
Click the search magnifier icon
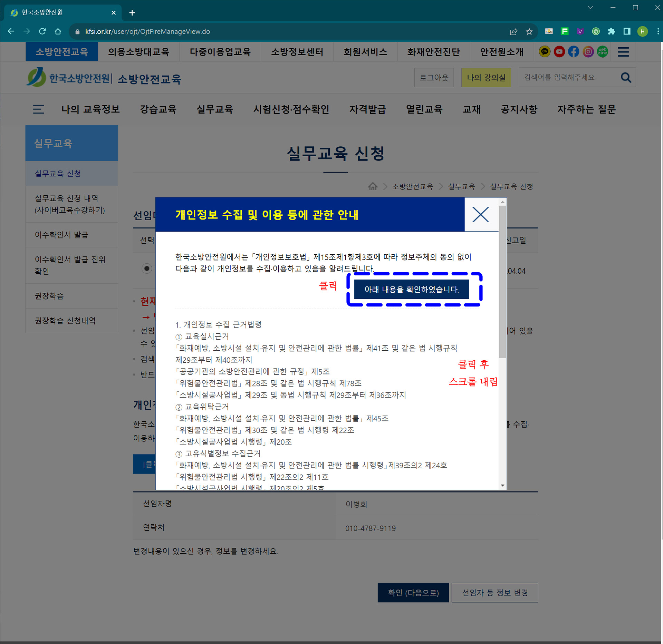point(626,77)
